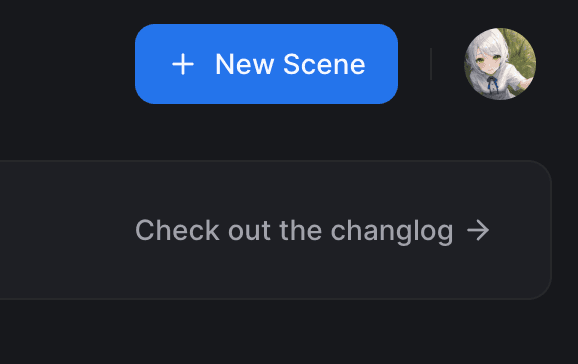578x364 pixels.
Task: Select the white-haired anime avatar picture
Action: [500, 64]
